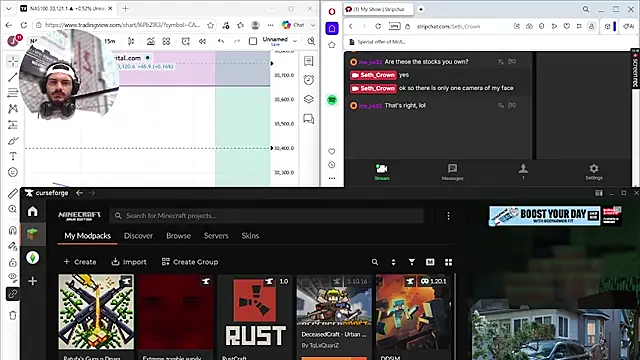Viewport: 640px width, 360px height.
Task: Open the sort order arrows in modpack toolbar
Action: (393, 262)
